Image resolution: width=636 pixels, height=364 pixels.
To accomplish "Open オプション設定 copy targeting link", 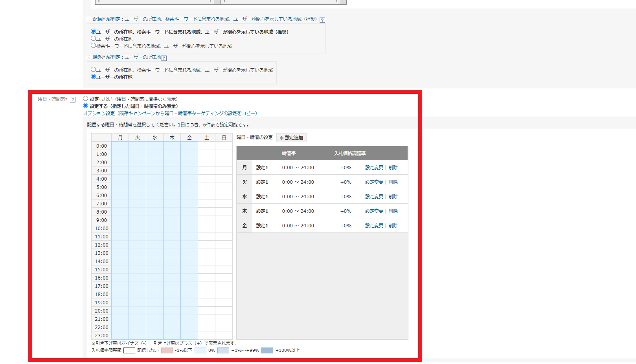I will pyautogui.click(x=170, y=113).
